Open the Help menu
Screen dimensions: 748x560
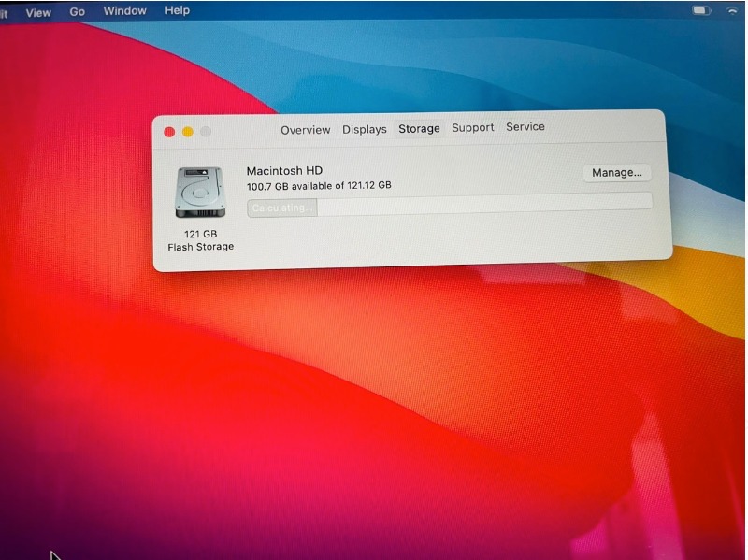[x=178, y=10]
